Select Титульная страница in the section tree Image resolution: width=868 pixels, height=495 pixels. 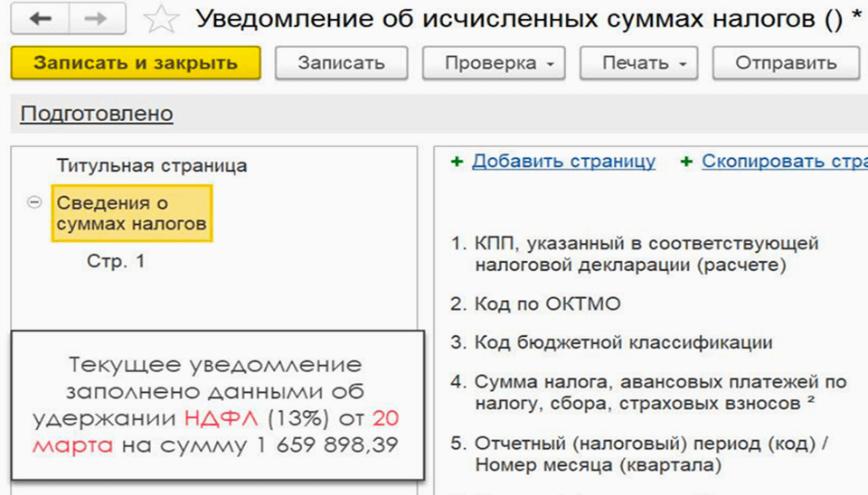click(152, 165)
